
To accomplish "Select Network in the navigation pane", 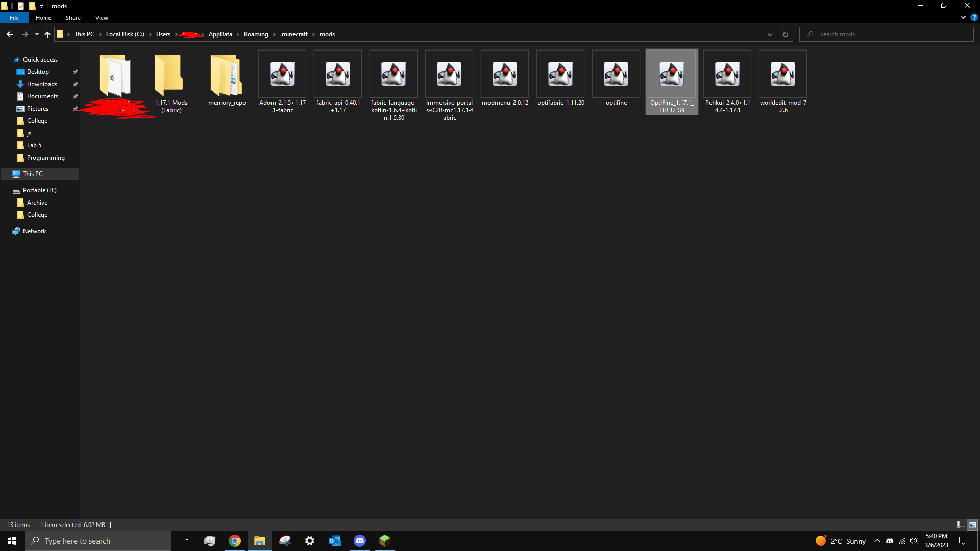I will point(34,231).
